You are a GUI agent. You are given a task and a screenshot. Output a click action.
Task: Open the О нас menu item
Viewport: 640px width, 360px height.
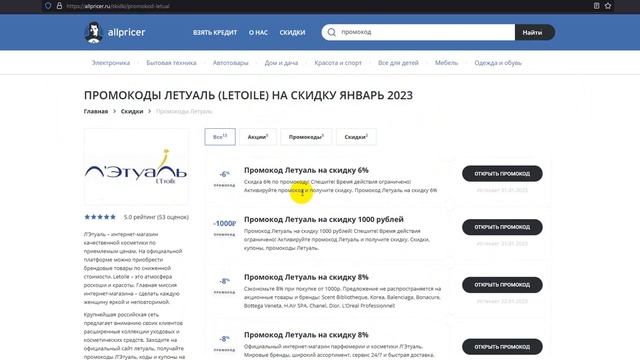click(258, 33)
